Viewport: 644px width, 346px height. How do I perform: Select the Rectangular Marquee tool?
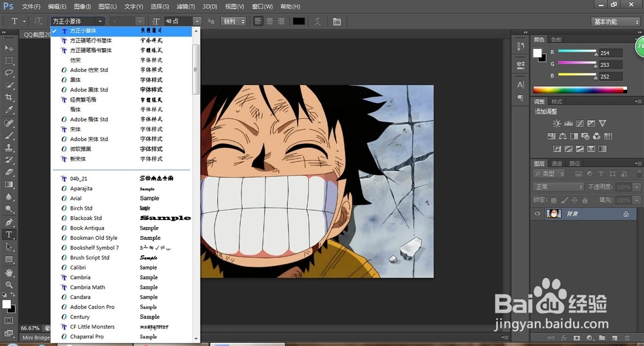click(8, 60)
